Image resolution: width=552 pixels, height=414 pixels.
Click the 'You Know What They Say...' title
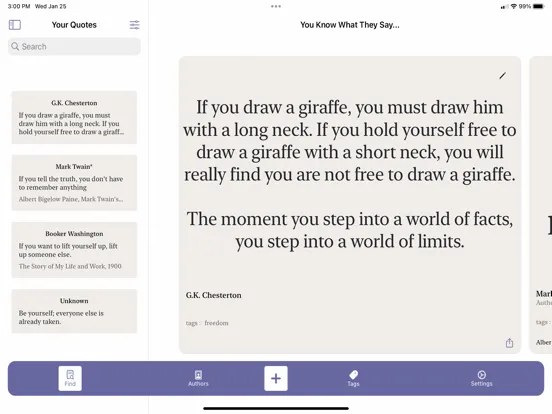(x=350, y=25)
